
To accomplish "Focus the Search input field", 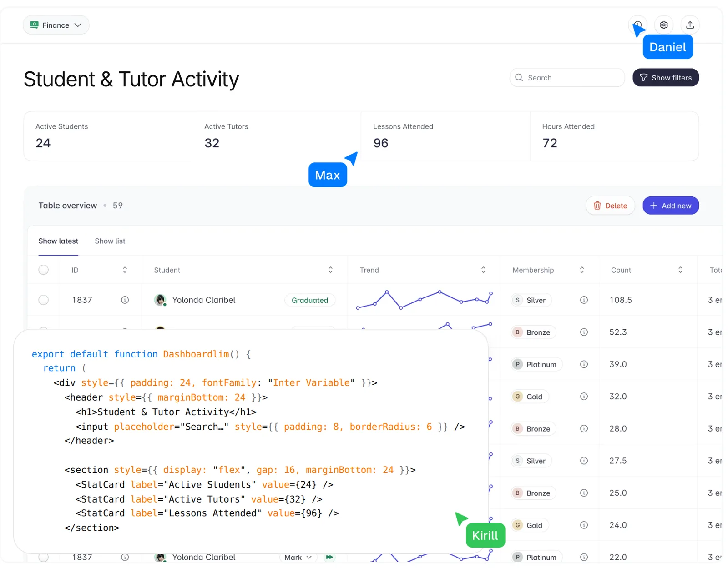I will click(567, 78).
